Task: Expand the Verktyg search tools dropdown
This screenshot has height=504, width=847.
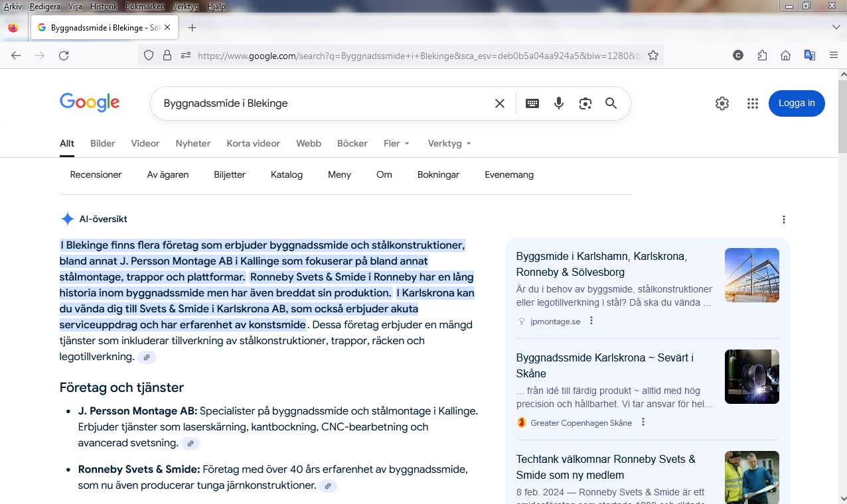Action: 449,143
